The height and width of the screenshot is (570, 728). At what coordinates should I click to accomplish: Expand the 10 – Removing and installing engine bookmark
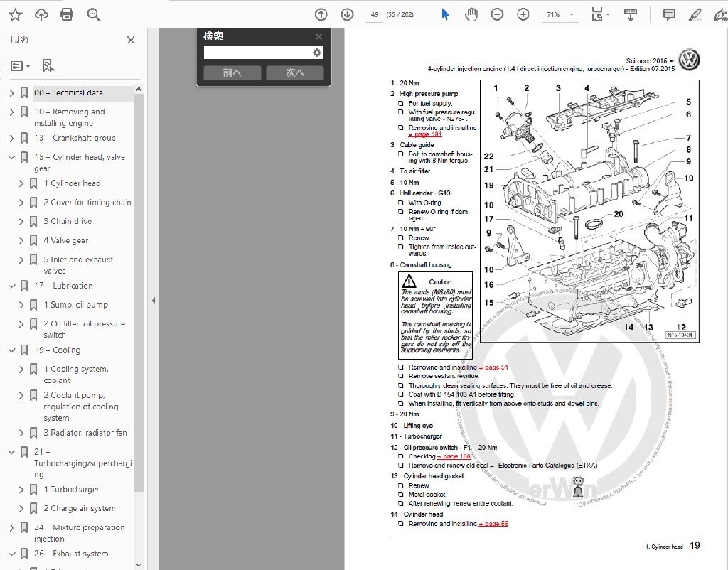click(11, 112)
